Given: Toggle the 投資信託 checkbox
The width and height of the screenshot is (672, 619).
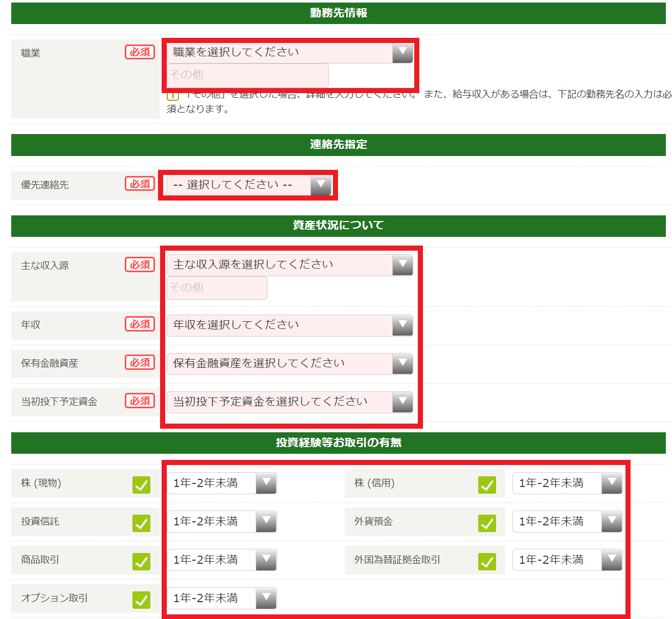Looking at the screenshot, I should click(x=141, y=523).
